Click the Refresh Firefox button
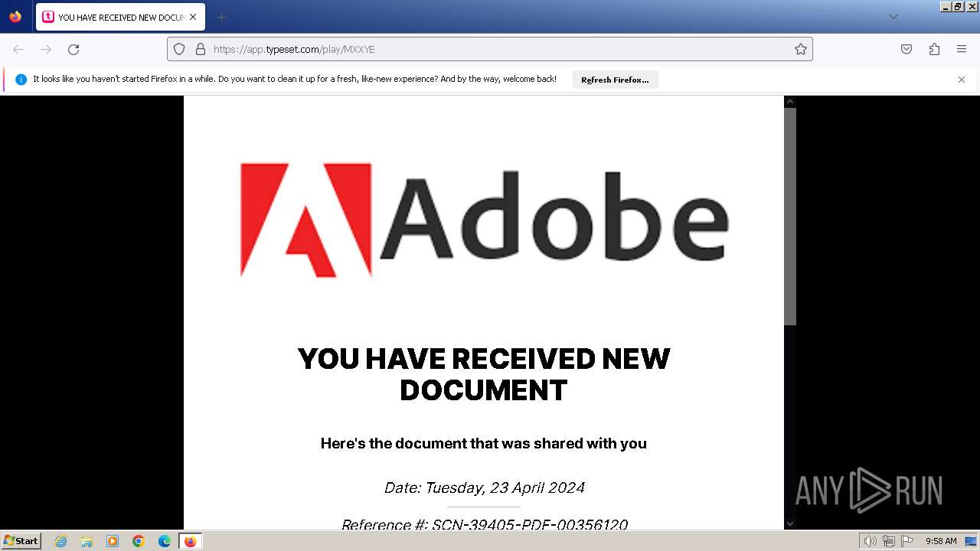Screen dimensions: 980x551 [x=615, y=80]
